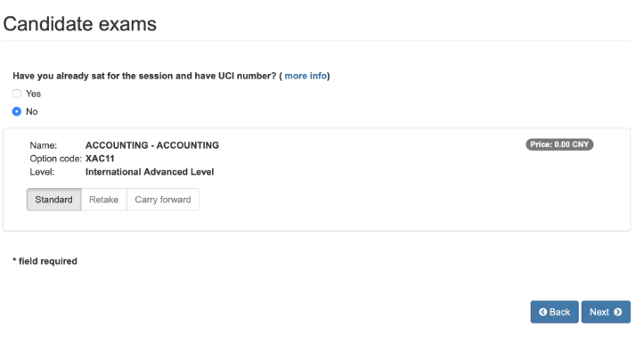The height and width of the screenshot is (344, 644).
Task: Click the UCI number question text
Action: [x=144, y=76]
